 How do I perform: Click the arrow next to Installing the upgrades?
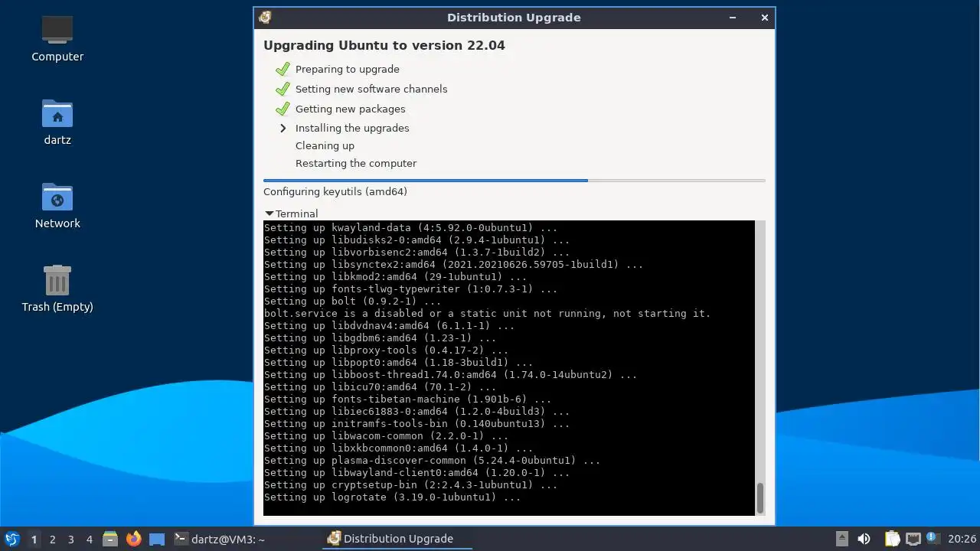(283, 128)
